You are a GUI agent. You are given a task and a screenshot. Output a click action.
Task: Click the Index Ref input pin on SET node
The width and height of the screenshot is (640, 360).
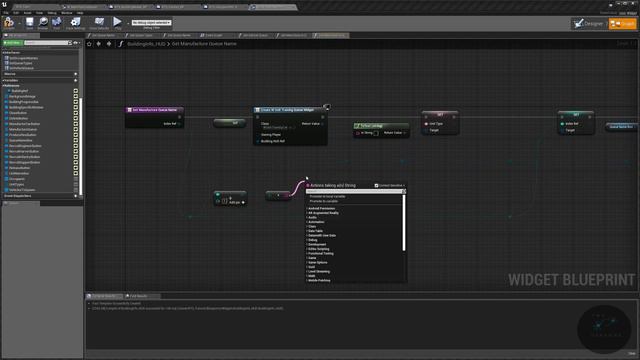[x=562, y=124]
